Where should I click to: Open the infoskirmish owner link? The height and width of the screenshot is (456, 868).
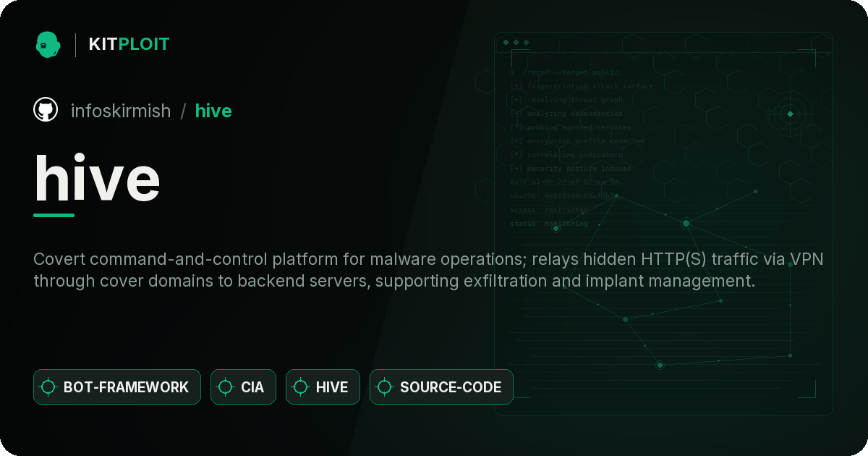121,111
